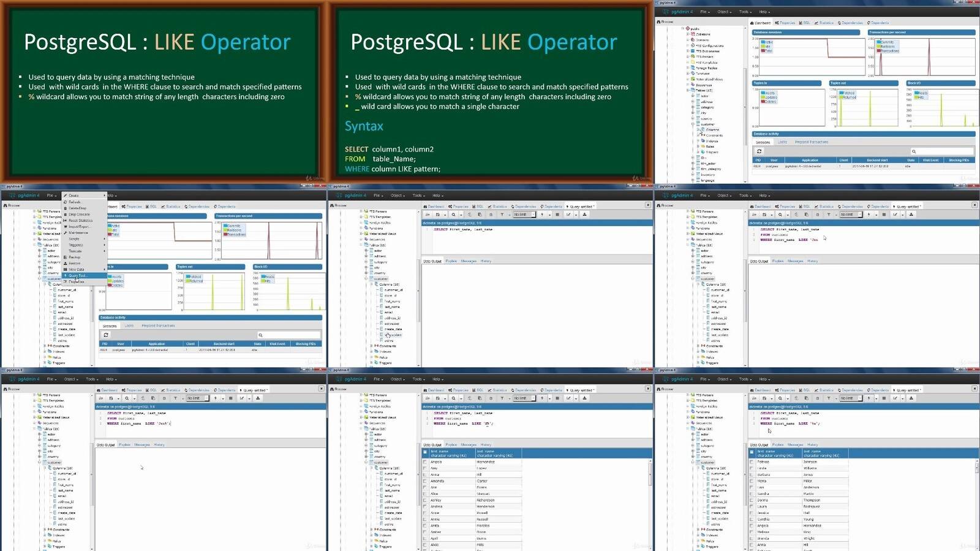Image resolution: width=980 pixels, height=551 pixels.
Task: Select customer table in the Patricia Johnson window's tree
Action: tap(707, 462)
